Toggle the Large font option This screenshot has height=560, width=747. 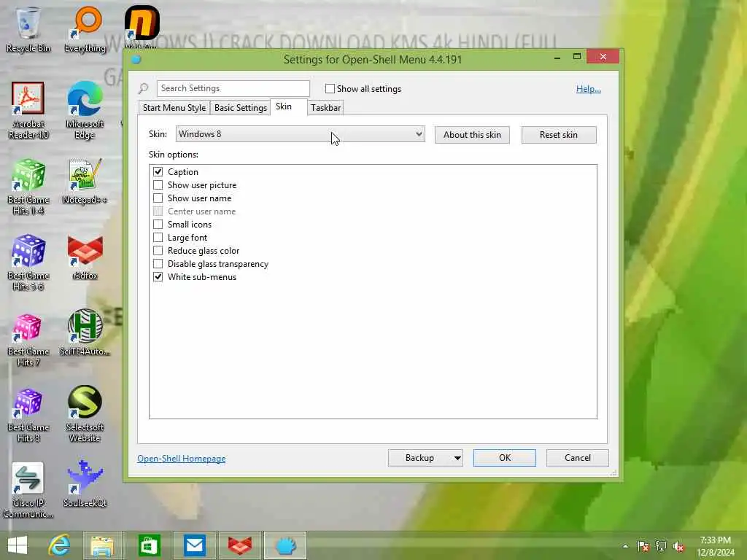coord(158,237)
